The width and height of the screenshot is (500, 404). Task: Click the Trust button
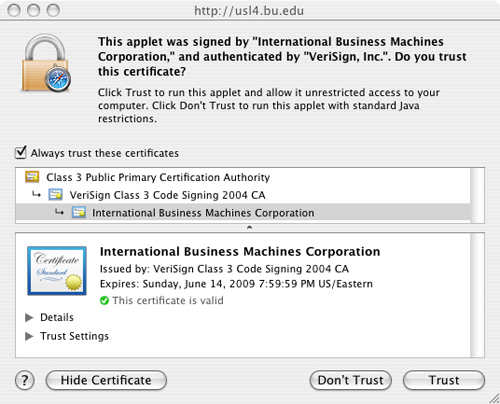point(444,380)
